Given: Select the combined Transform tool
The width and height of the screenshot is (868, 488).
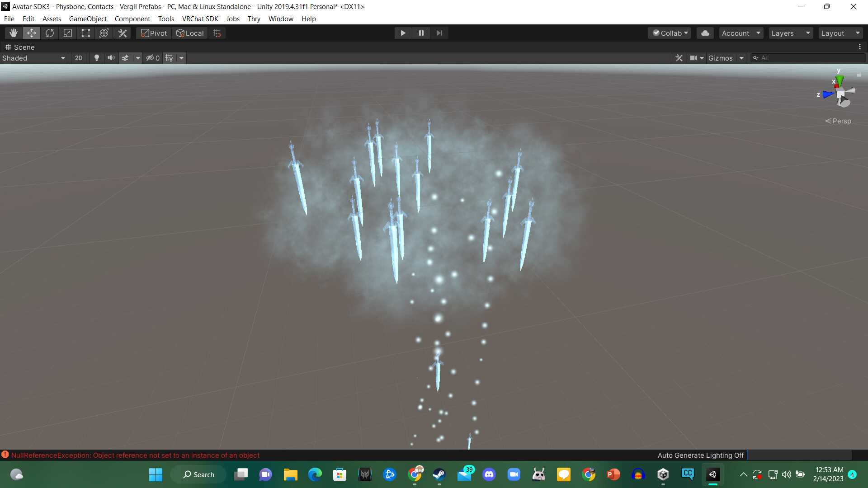Looking at the screenshot, I should pos(104,33).
